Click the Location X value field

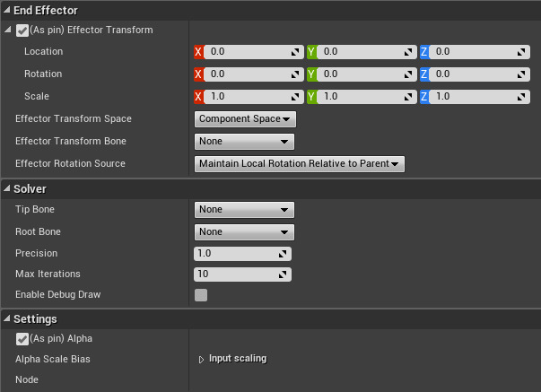coord(247,52)
